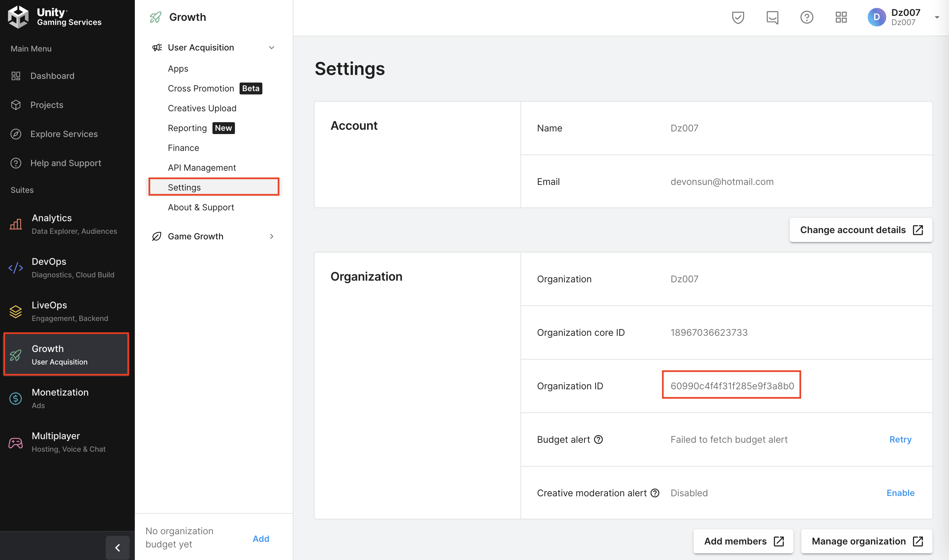Click Retry for budget alert
Image resolution: width=949 pixels, height=560 pixels.
coord(900,439)
